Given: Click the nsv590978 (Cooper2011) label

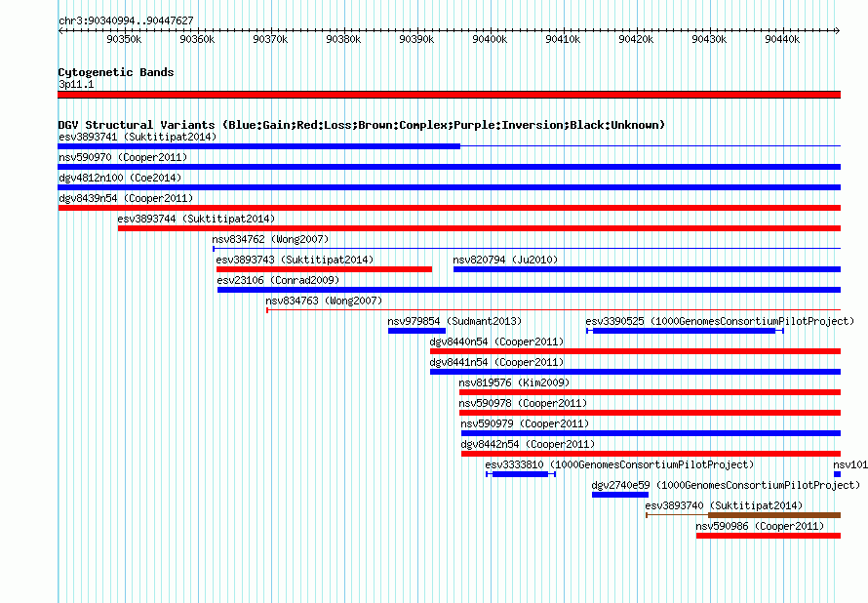Looking at the screenshot, I should coord(523,403).
